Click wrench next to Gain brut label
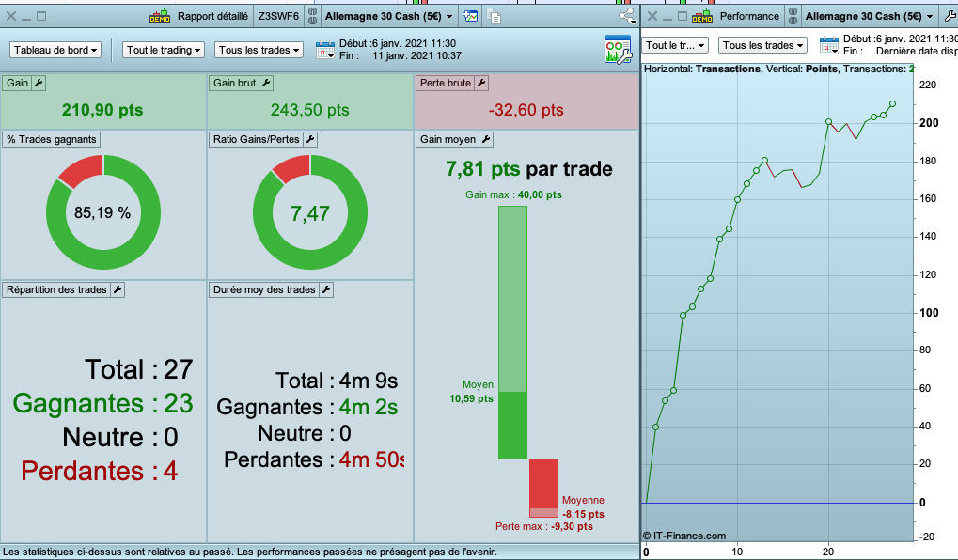 coord(266,83)
